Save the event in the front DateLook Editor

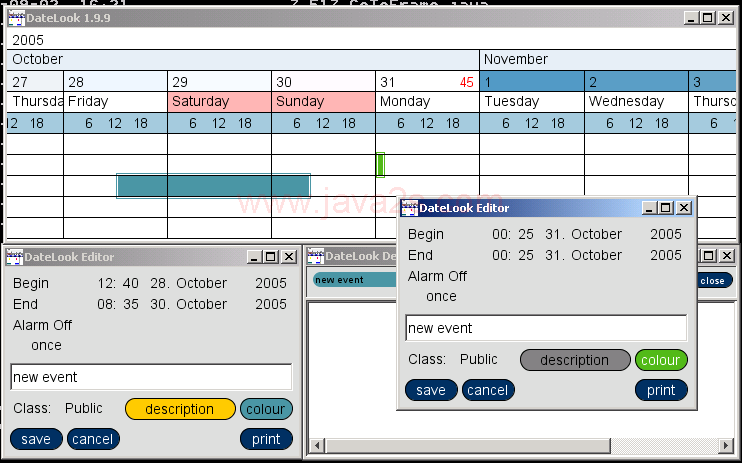coord(431,390)
